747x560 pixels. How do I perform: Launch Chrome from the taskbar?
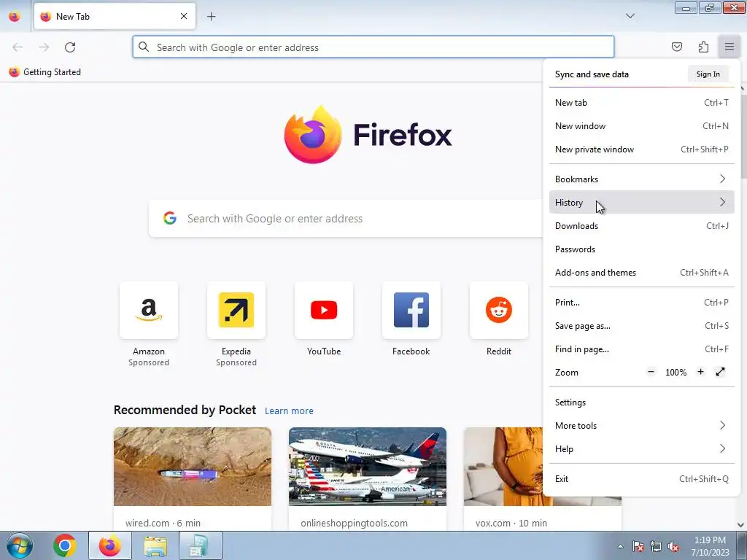65,545
